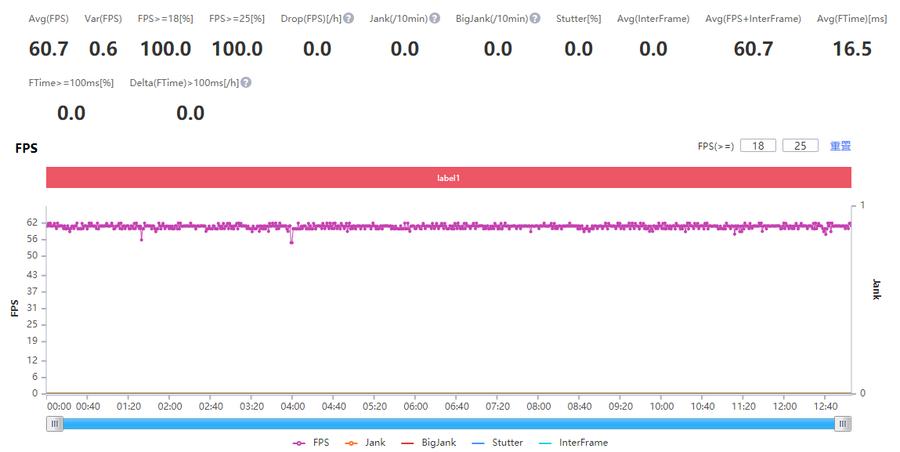Toggle FPS series in chart legend

coord(311,443)
